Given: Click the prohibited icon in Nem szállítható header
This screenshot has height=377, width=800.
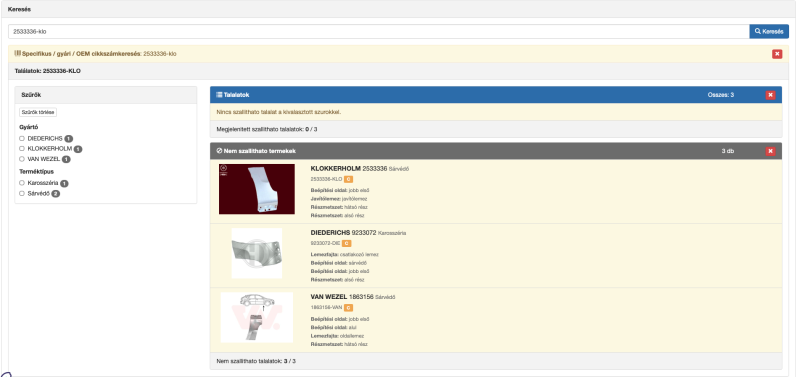Looking at the screenshot, I should tap(219, 151).
